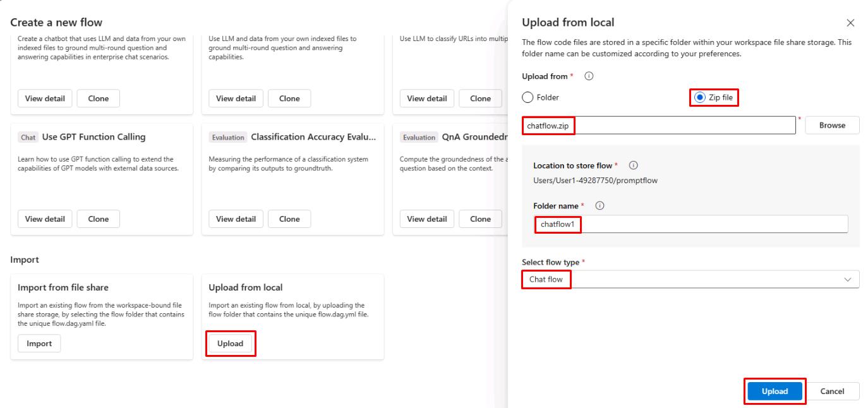Open the Select flow type dropdown
The image size is (868, 408).
690,279
